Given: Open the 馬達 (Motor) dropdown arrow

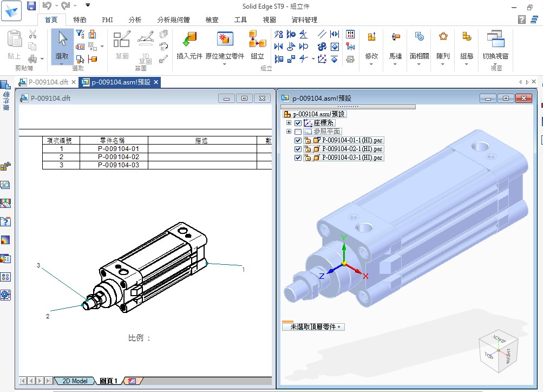Looking at the screenshot, I should [x=395, y=64].
